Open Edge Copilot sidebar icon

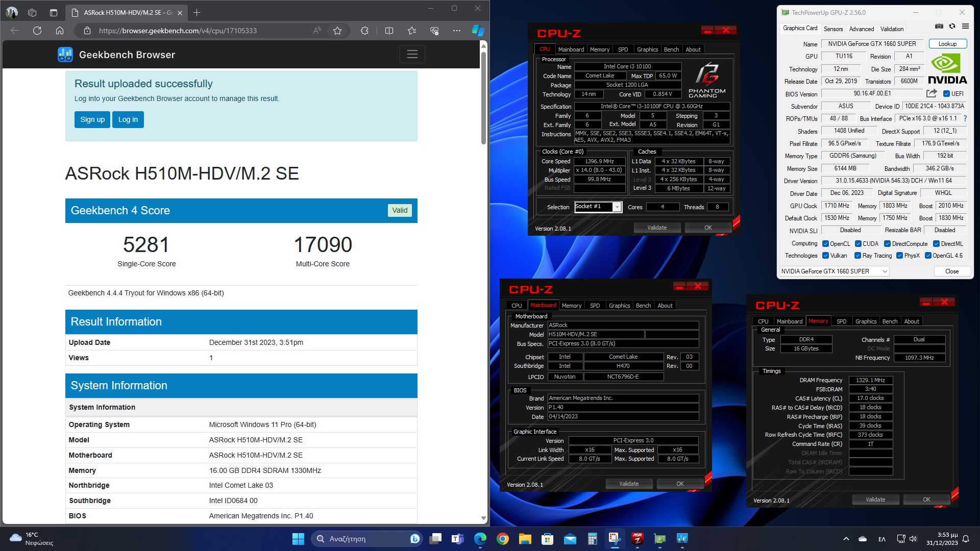(x=478, y=31)
